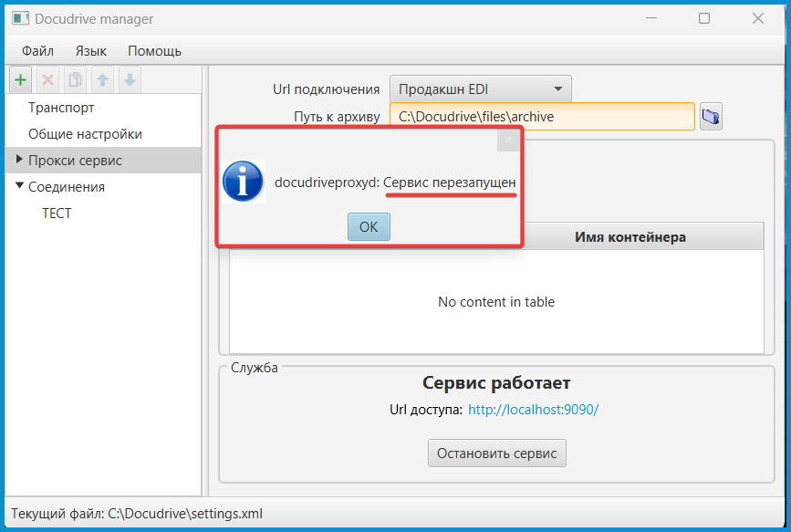Screen dimensions: 791x532
Task: Click the Сервис перезапущен dialog message
Action: click(450, 183)
